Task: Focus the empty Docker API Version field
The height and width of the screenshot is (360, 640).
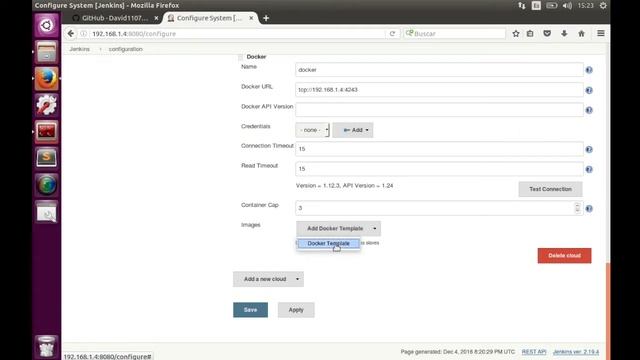Action: 439,110
